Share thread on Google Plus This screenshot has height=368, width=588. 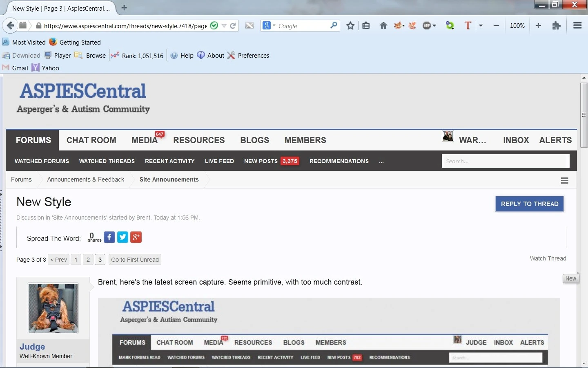click(x=136, y=237)
